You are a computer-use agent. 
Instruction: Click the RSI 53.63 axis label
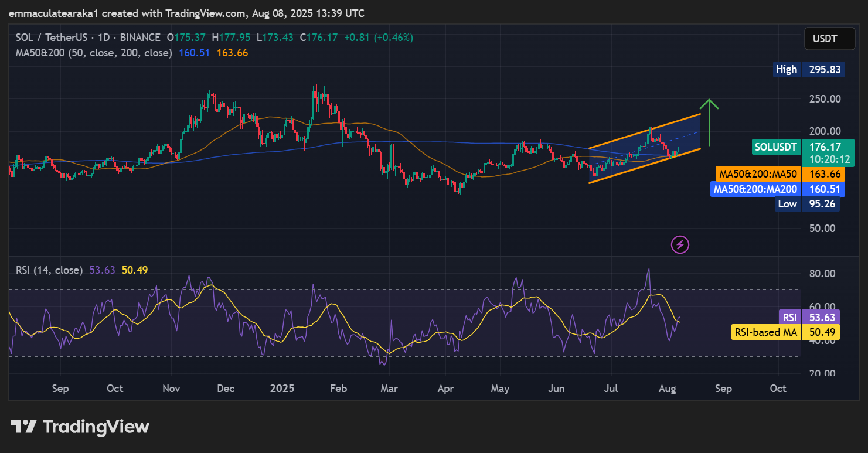pyautogui.click(x=809, y=317)
